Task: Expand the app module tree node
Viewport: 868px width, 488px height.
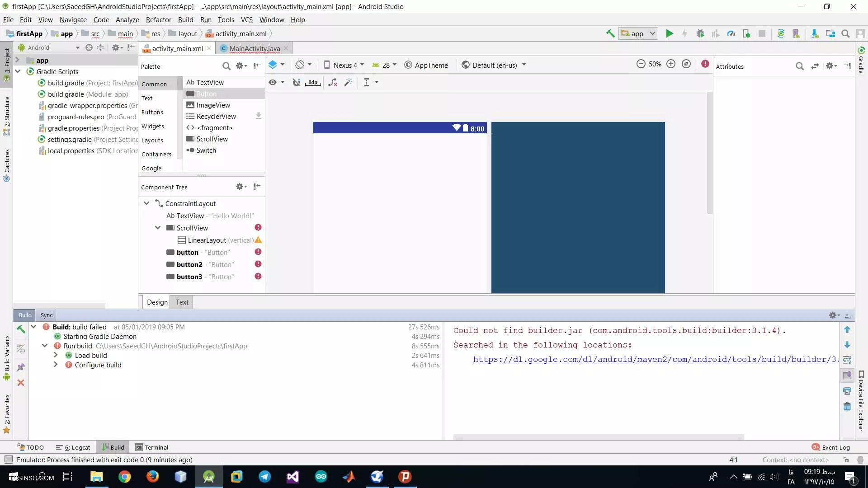Action: coord(18,60)
